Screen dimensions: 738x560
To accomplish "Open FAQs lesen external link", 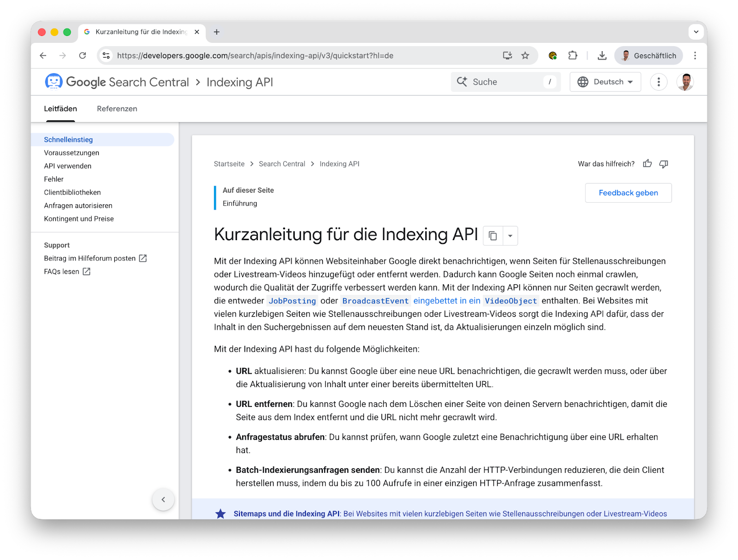I will click(67, 272).
